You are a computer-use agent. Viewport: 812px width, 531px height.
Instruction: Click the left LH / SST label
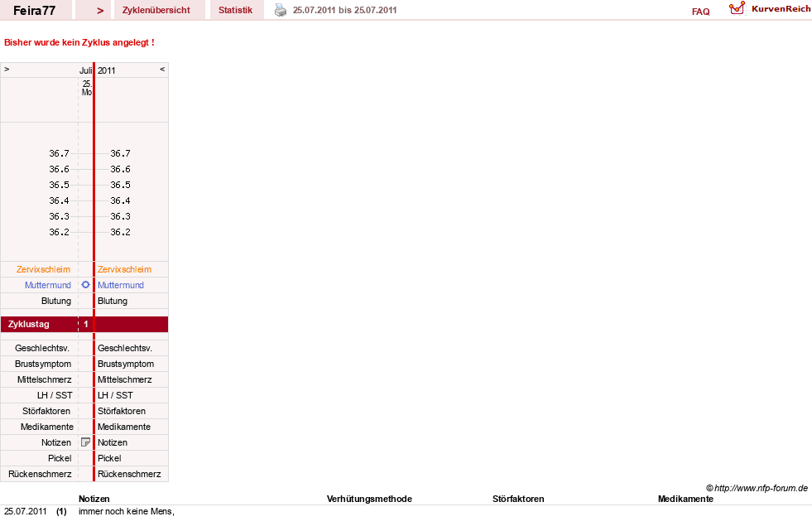tap(55, 395)
